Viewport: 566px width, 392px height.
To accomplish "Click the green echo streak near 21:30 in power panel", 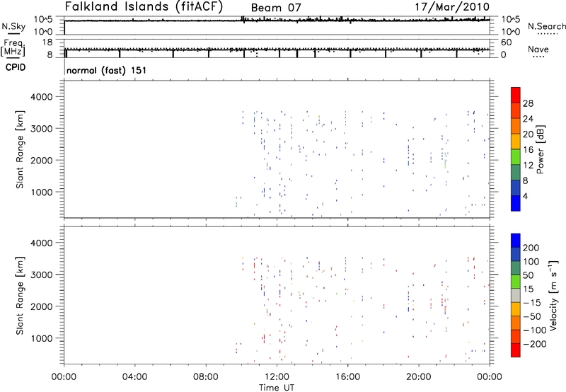I will (x=445, y=164).
